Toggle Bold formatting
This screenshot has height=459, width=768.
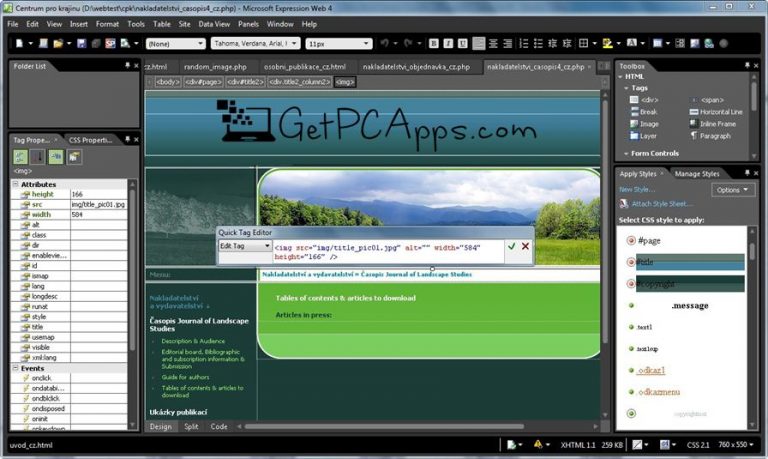coord(433,44)
